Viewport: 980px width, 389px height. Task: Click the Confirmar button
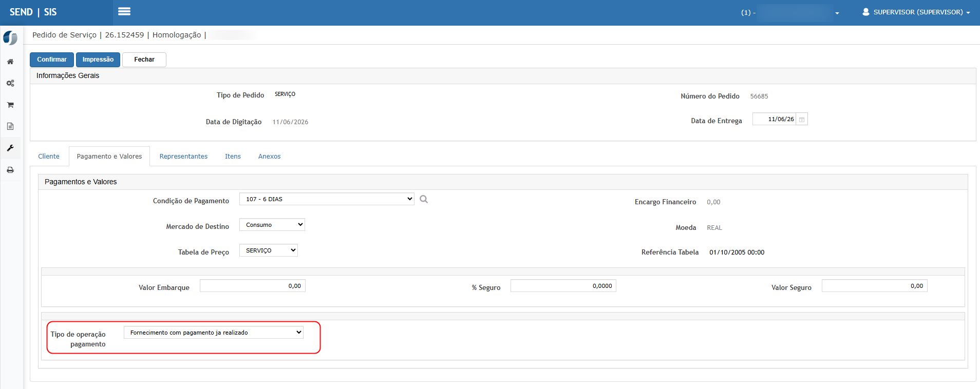pos(52,60)
